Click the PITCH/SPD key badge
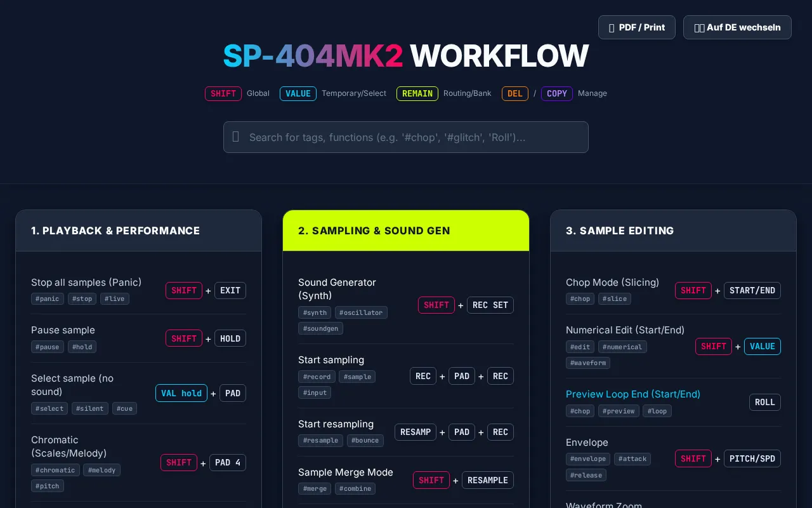Viewport: 812px width, 508px height. (x=752, y=458)
